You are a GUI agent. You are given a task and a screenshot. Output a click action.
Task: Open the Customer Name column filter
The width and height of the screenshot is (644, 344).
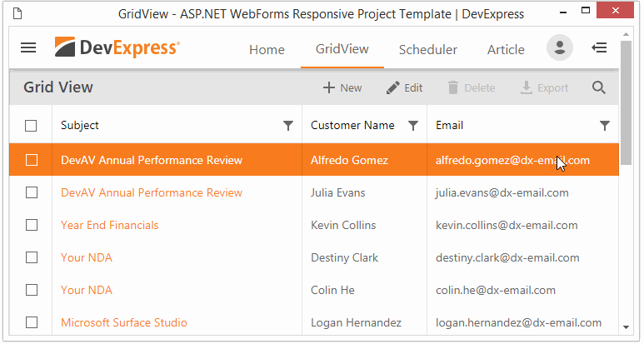click(x=412, y=126)
